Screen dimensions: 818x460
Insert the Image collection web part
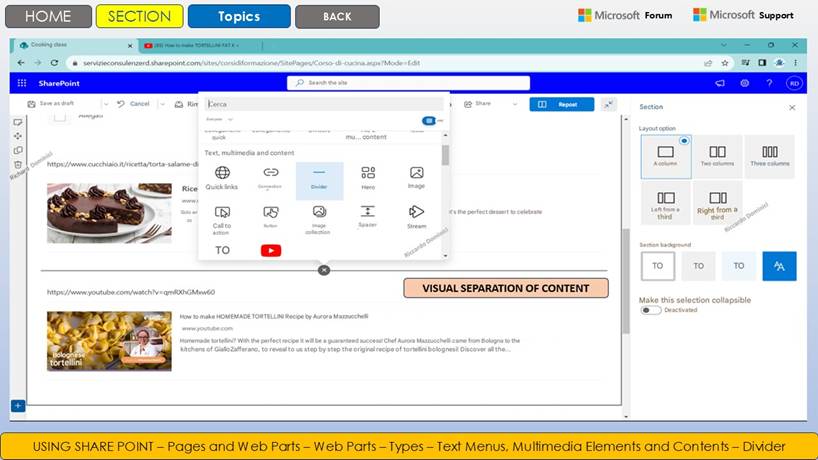click(319, 219)
